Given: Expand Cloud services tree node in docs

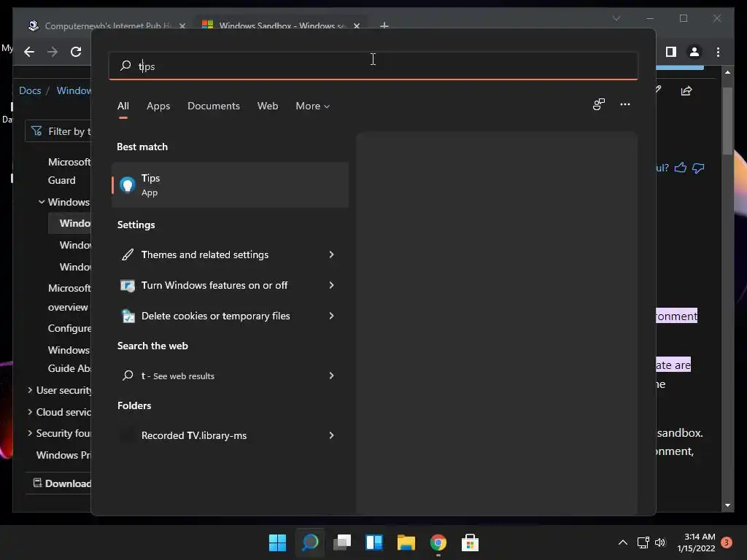Looking at the screenshot, I should point(30,412).
